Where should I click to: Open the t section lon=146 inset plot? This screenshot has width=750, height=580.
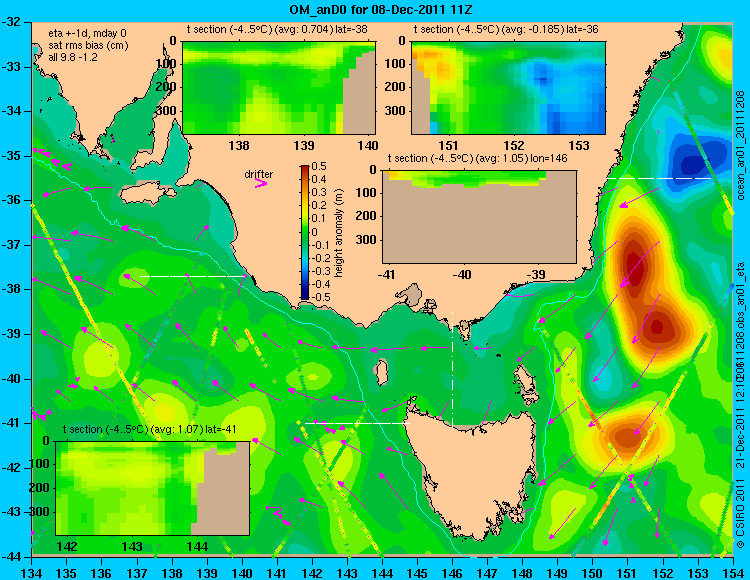click(479, 217)
